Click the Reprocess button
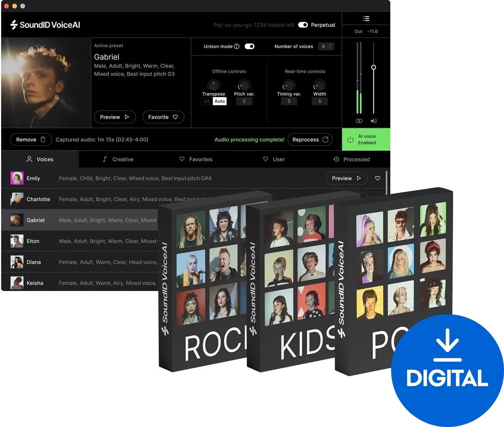 pos(310,140)
